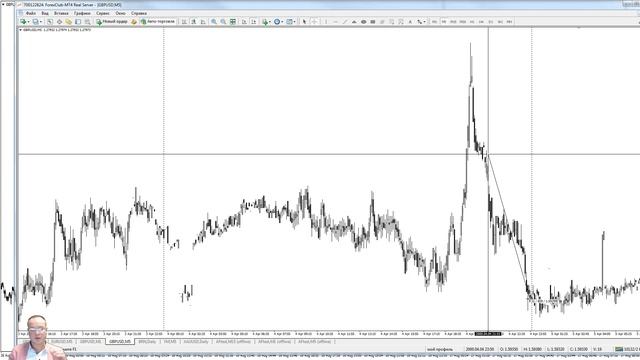Open the Окно menu
The width and height of the screenshot is (640, 360).
pos(120,13)
